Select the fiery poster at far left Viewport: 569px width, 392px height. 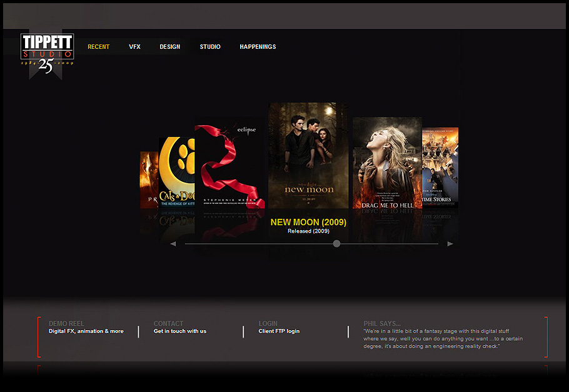click(149, 179)
